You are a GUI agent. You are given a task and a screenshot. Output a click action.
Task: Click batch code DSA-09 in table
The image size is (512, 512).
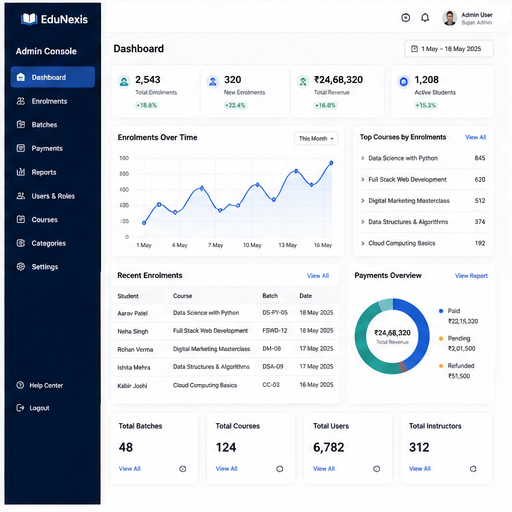pyautogui.click(x=273, y=367)
